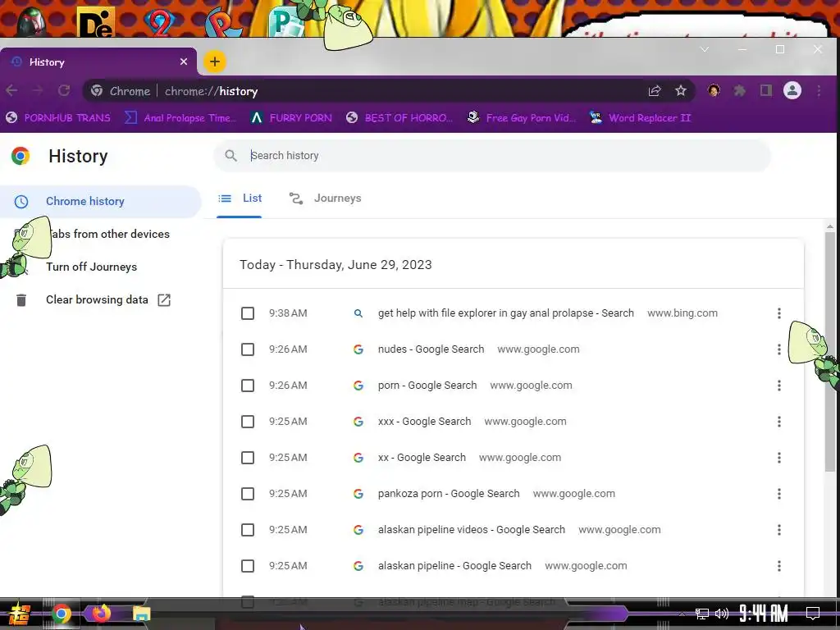Open more actions for the nudes search entry

click(779, 349)
